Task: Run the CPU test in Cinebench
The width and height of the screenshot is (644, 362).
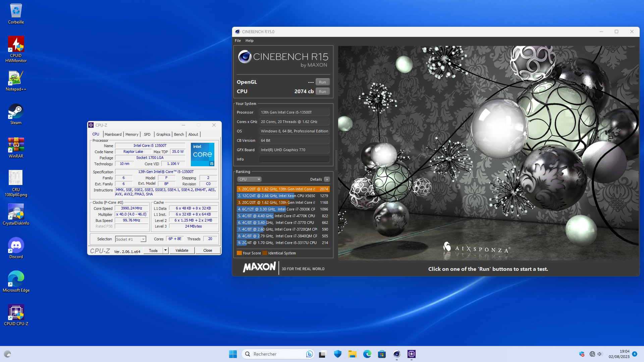Action: point(322,92)
